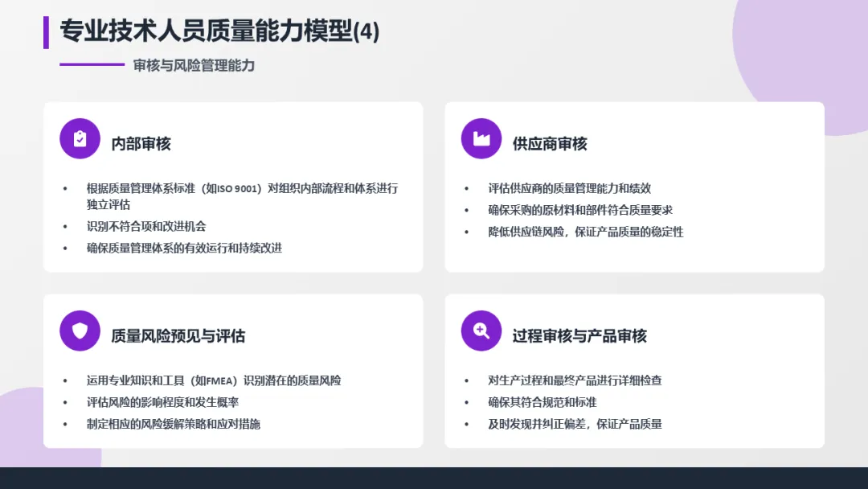Click the bullet 降低供应链风险，保证产品质量的稳定性
The width and height of the screenshot is (868, 489).
tap(586, 232)
